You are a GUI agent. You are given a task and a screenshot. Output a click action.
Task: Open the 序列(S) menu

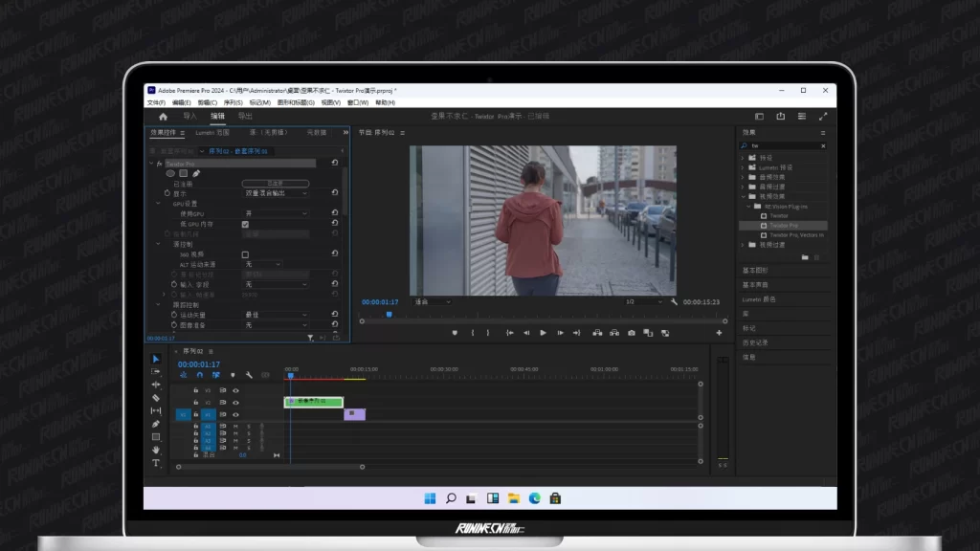click(233, 102)
